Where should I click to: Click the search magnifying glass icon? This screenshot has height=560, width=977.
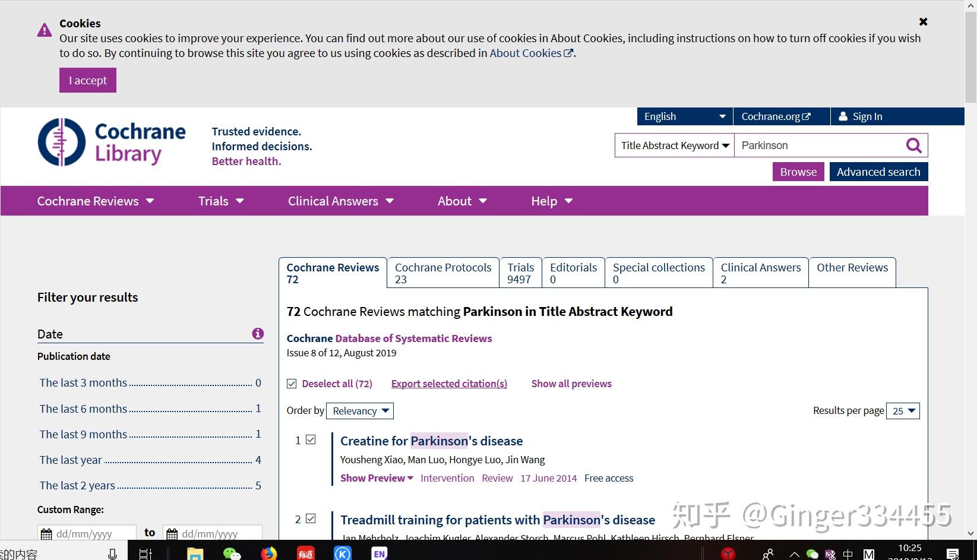913,145
